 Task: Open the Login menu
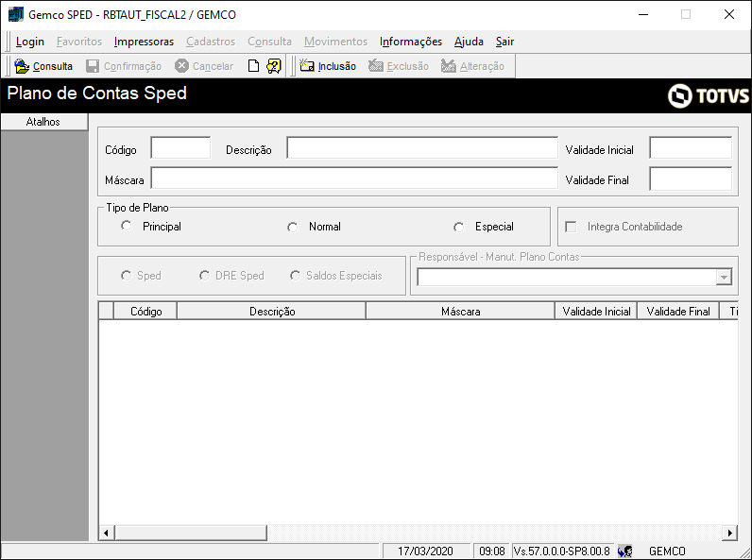pyautogui.click(x=29, y=42)
